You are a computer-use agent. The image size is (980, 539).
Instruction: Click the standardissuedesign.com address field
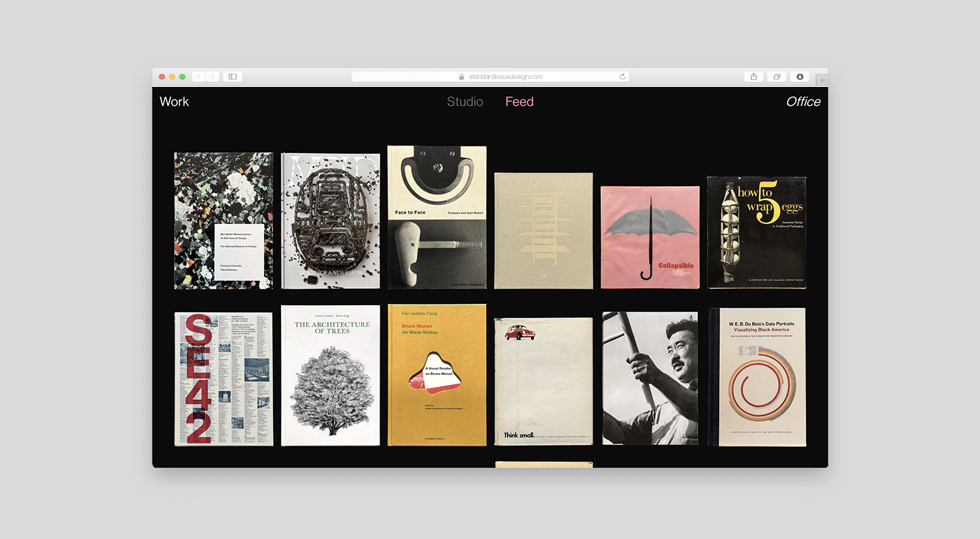tap(490, 76)
